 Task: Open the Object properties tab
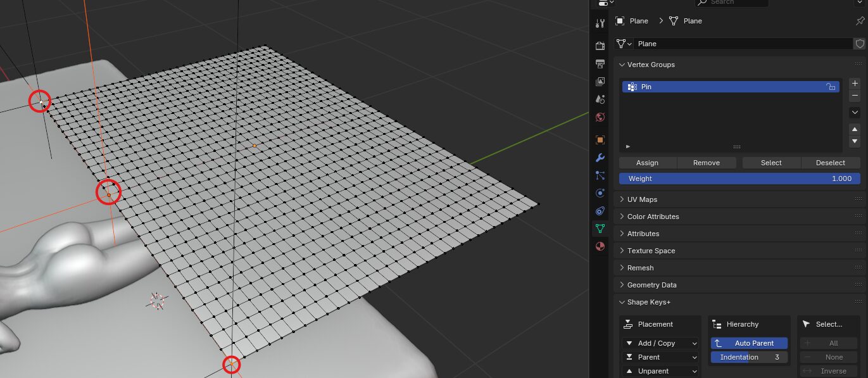pos(600,139)
